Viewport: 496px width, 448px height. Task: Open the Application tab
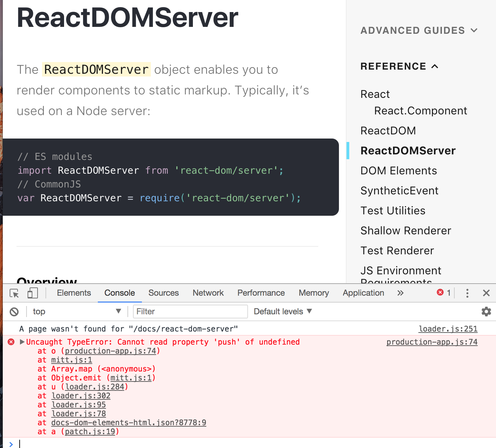(363, 293)
